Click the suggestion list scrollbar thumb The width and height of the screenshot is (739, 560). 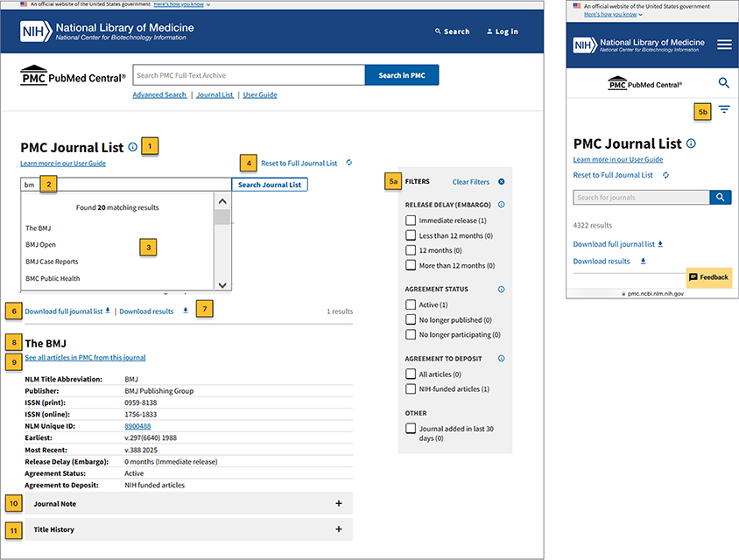click(x=222, y=217)
